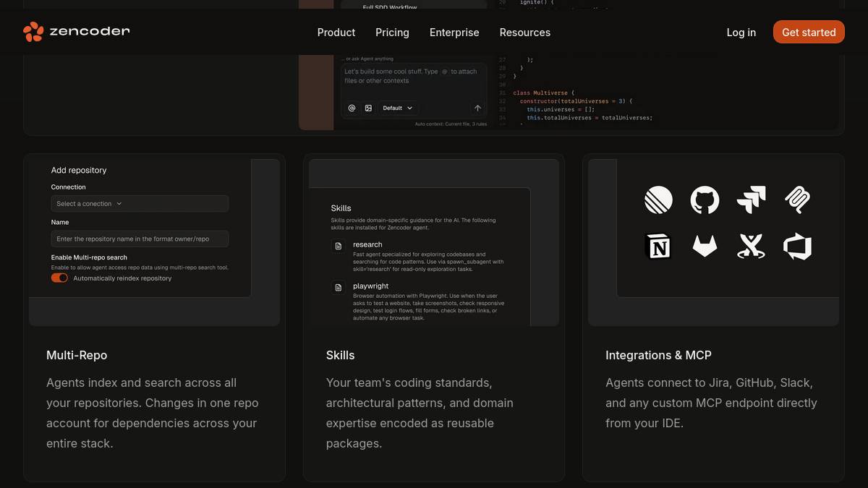Image resolution: width=868 pixels, height=488 pixels.
Task: Click the repository name input field
Action: click(140, 239)
